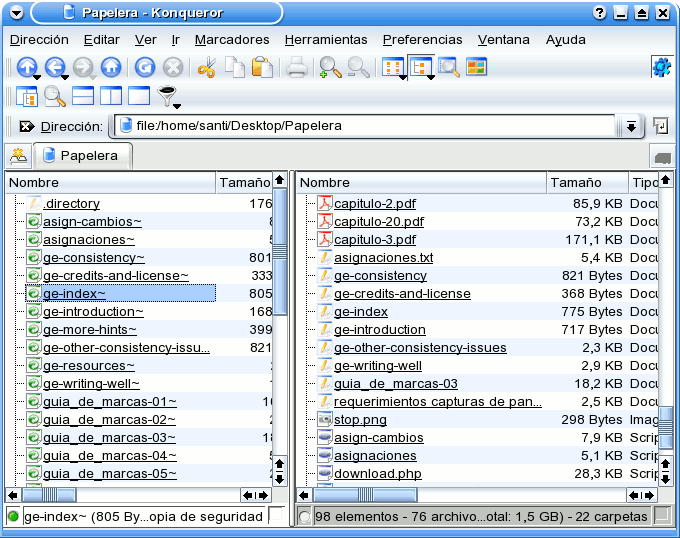Screen dimensions: 680x538
Task: Open the address bar history dropdown
Action: (x=631, y=127)
